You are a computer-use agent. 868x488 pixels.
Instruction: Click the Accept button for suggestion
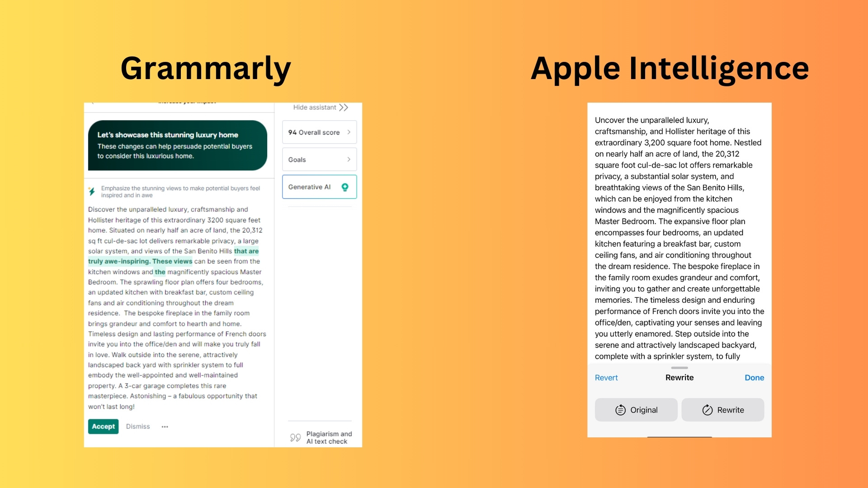[103, 426]
